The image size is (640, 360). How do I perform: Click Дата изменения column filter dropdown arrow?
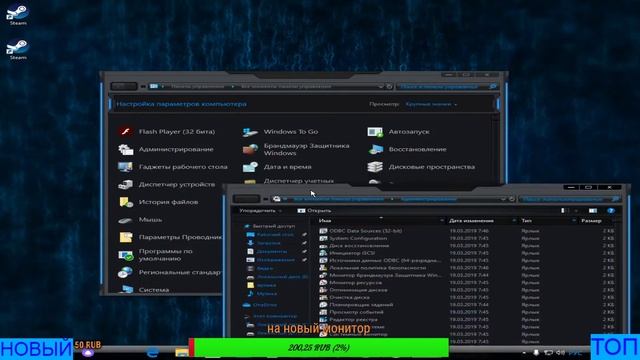tap(514, 221)
